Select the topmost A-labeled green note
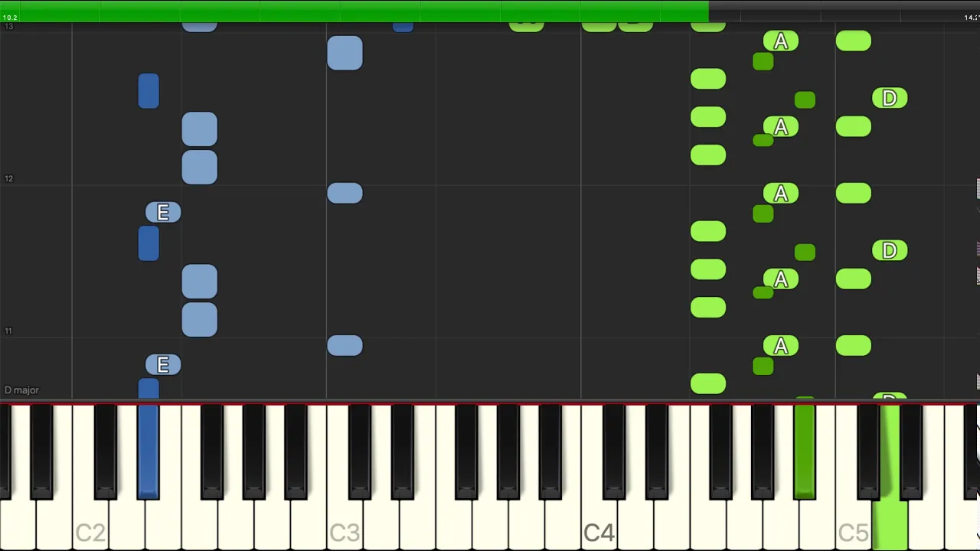This screenshot has height=551, width=980. [781, 41]
